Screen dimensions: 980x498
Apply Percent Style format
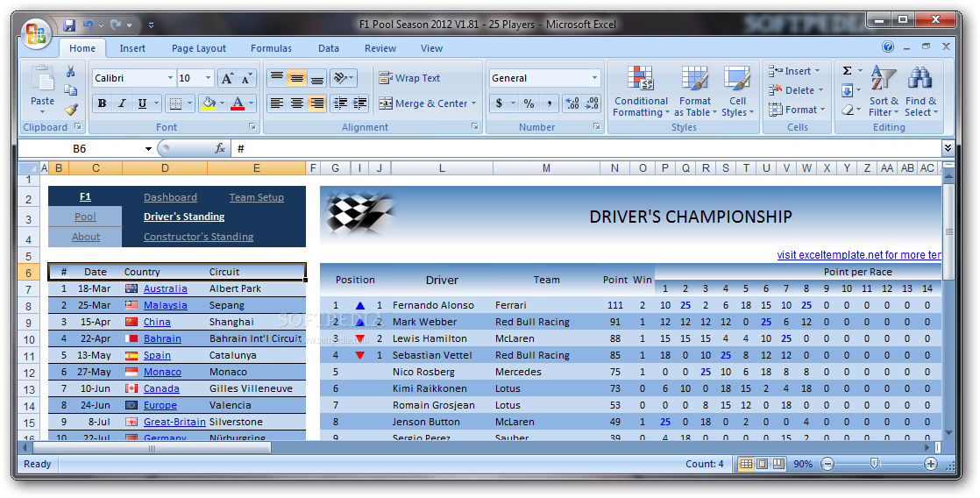coord(529,103)
